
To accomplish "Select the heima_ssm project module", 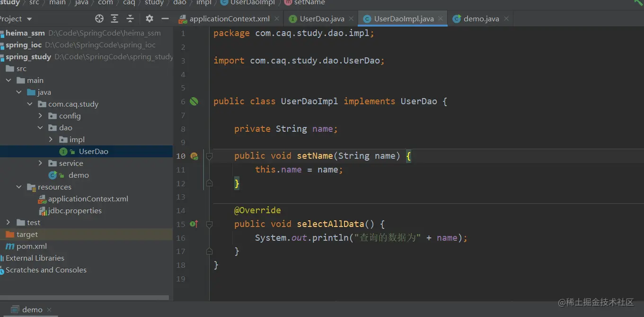I will point(86,33).
